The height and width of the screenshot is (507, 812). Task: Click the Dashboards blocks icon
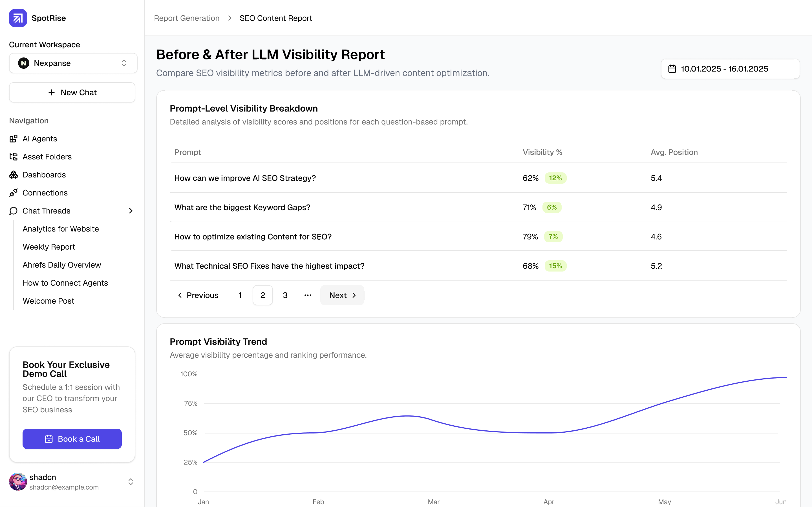click(14, 175)
